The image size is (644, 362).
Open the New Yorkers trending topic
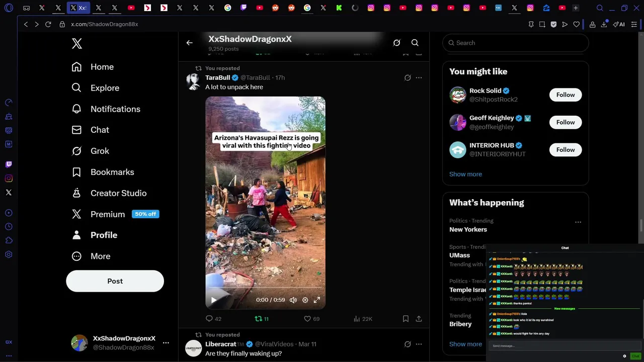click(468, 230)
